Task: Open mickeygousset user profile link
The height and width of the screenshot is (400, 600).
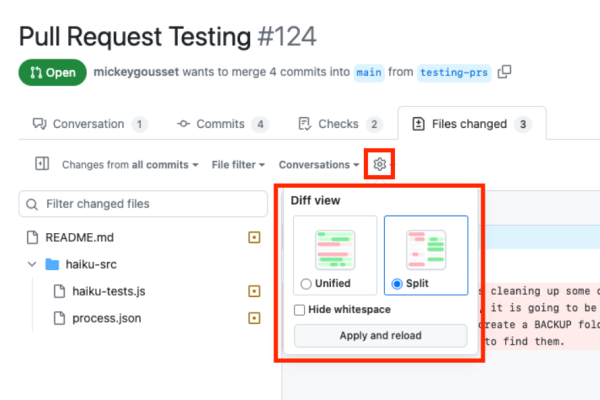Action: (x=136, y=72)
